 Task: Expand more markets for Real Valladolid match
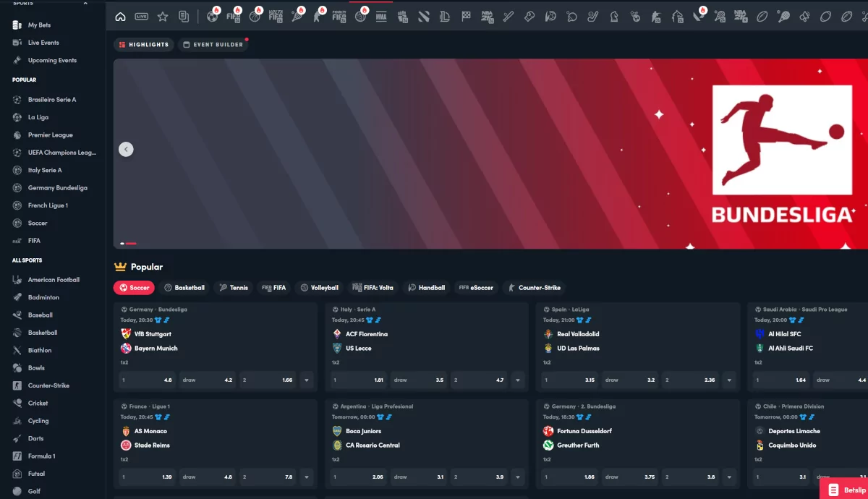729,380
